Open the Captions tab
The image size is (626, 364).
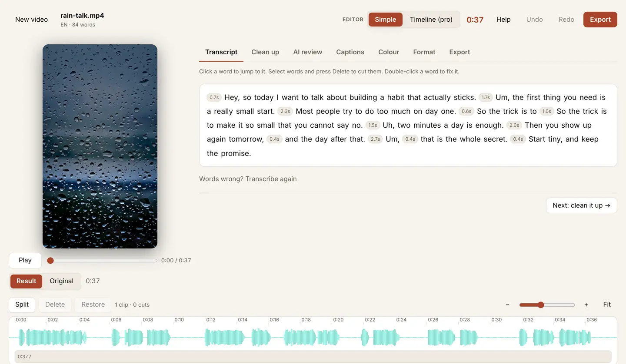click(x=350, y=52)
